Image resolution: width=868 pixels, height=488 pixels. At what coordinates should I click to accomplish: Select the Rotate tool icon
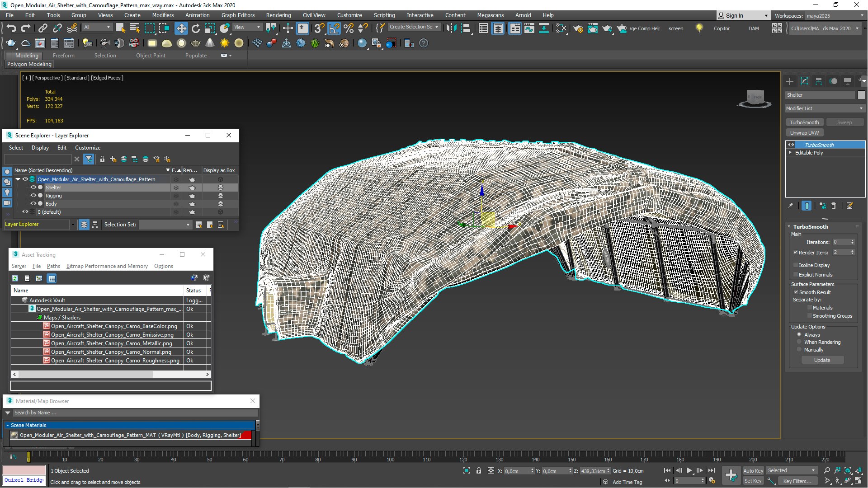pos(195,28)
